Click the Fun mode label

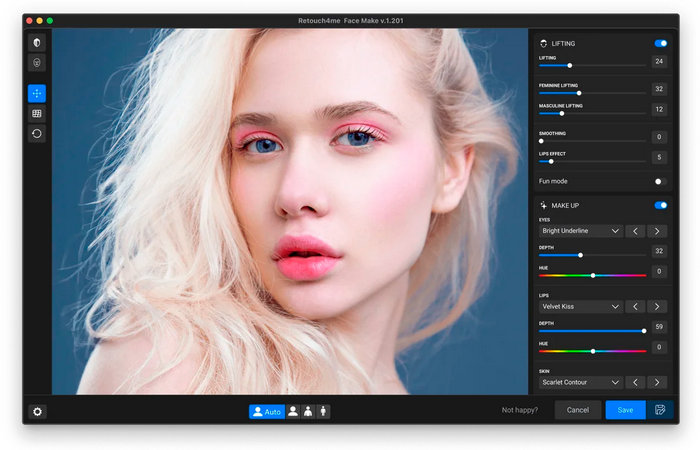pos(553,181)
